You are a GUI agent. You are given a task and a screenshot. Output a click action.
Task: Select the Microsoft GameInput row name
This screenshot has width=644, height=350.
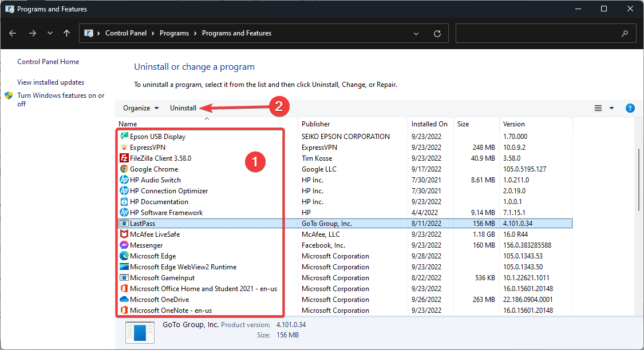click(162, 278)
